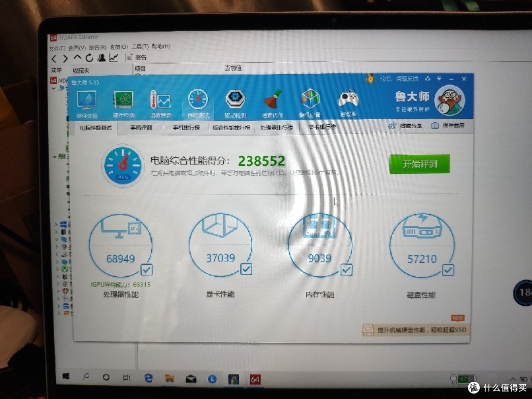
Task: Click the 保存截屏 save screenshot link
Action: [x=447, y=126]
